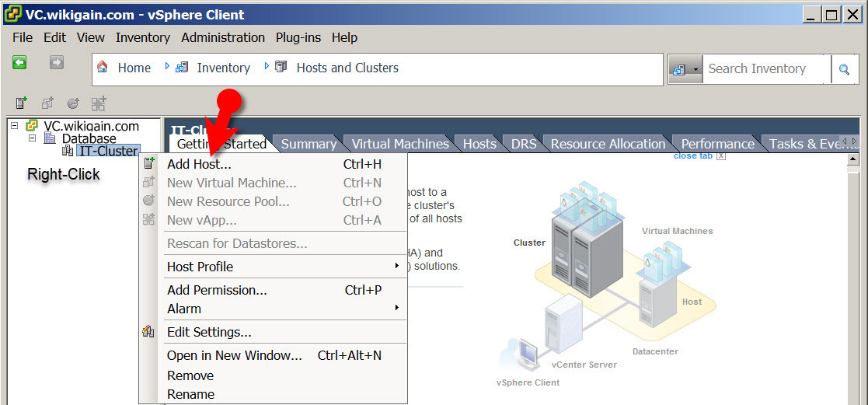Click arrow between Home and Inventory breadcrumb
Image resolution: width=868 pixels, height=405 pixels.
(x=167, y=67)
